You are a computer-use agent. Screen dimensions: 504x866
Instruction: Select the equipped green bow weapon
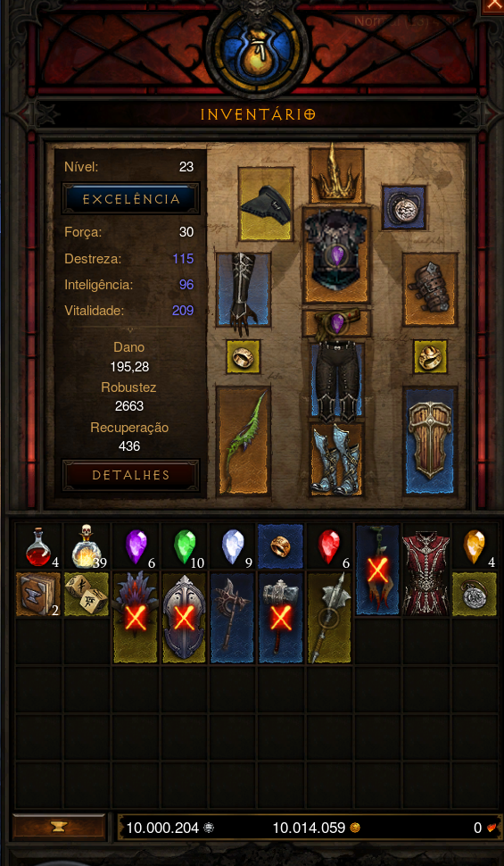pos(243,440)
